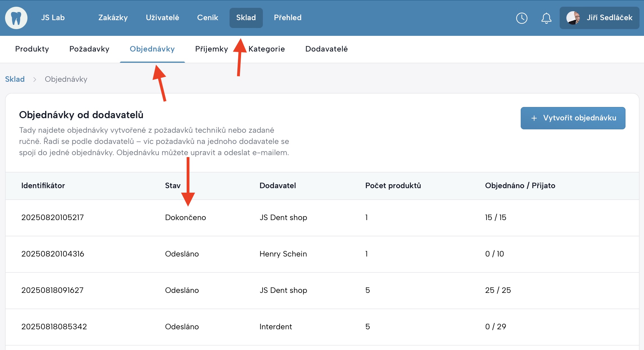Open the Henry Schein order row
This screenshot has height=350, width=644.
[283, 254]
